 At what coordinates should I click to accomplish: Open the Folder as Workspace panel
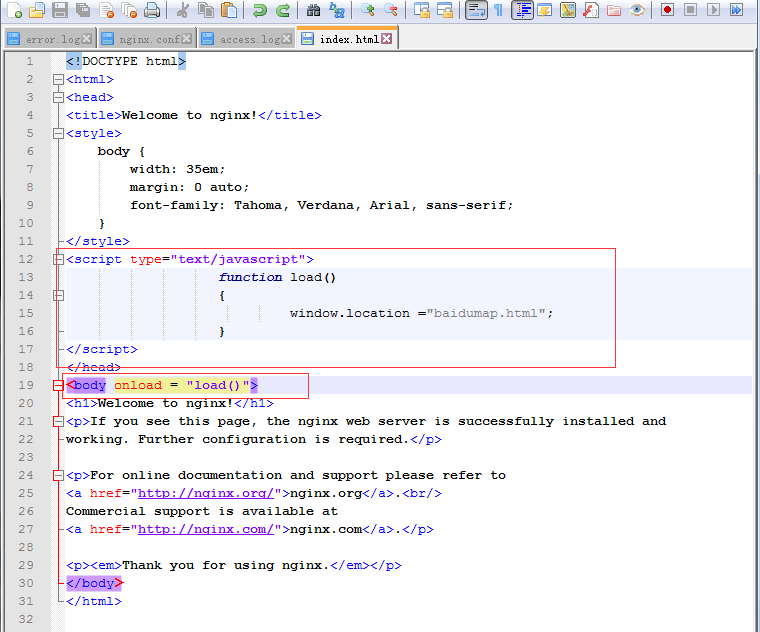[x=614, y=10]
